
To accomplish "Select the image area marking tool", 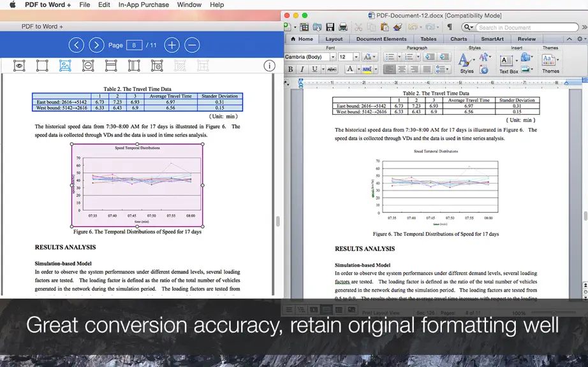I will pos(65,66).
